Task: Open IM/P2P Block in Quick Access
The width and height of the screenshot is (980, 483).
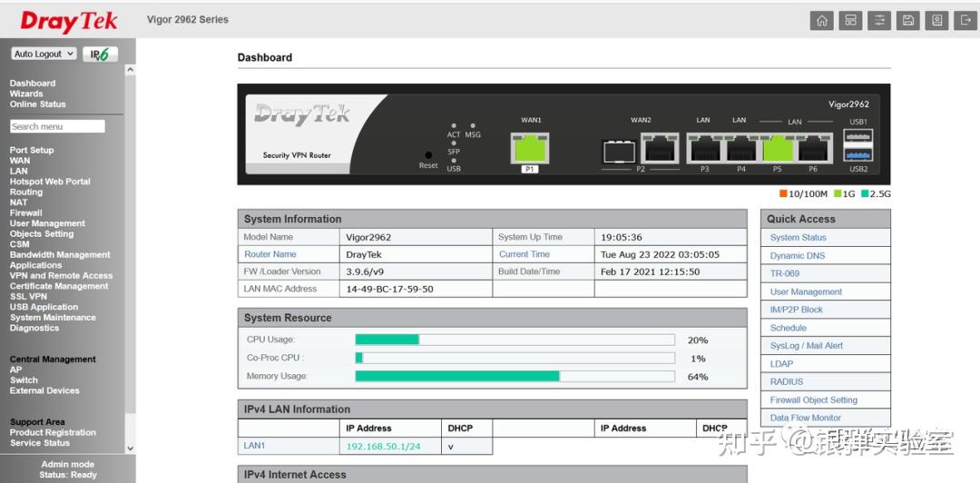Action: pyautogui.click(x=797, y=310)
